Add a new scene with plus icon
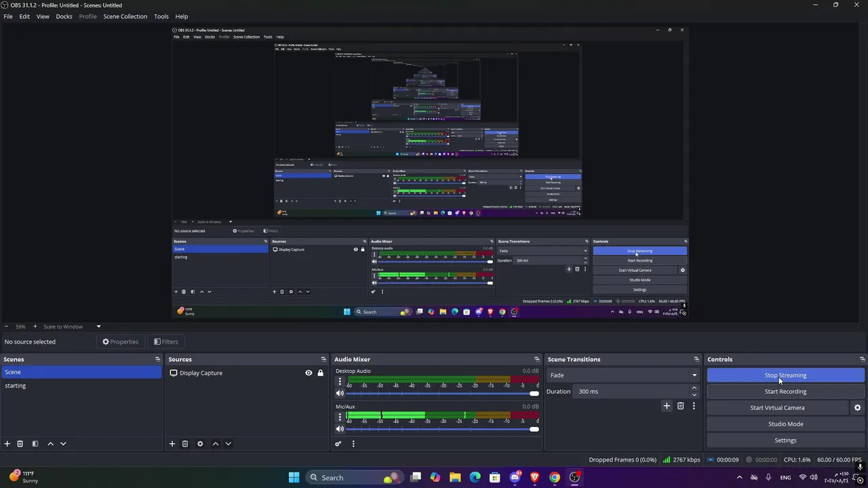868x488 pixels. click(7, 444)
